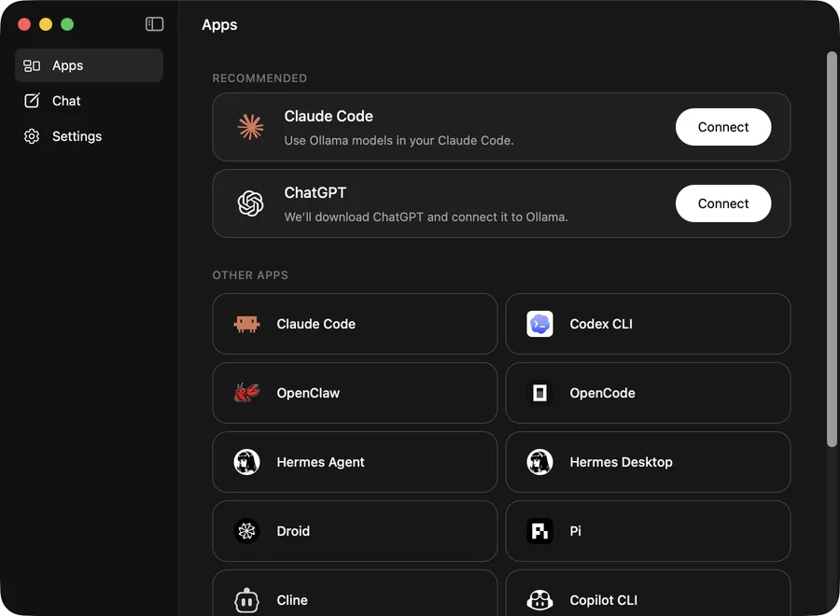This screenshot has height=616, width=840.
Task: Connect the recommended Claude Code app
Action: click(723, 127)
